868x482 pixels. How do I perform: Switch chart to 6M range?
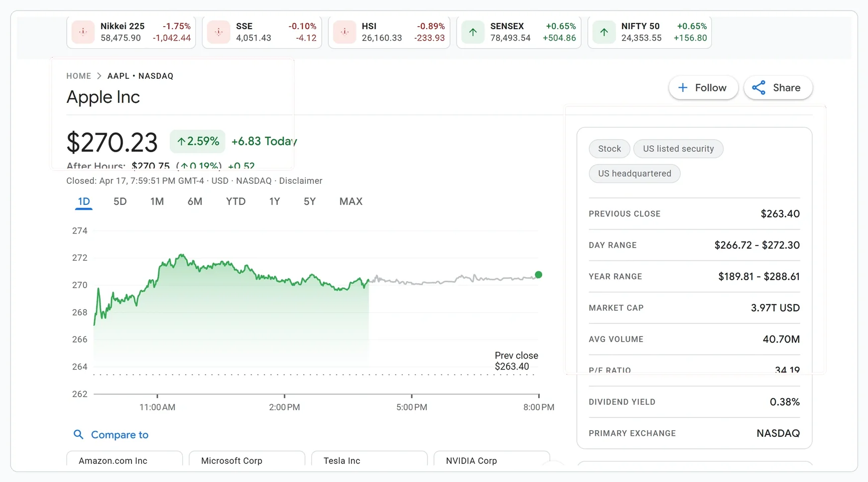[195, 201]
